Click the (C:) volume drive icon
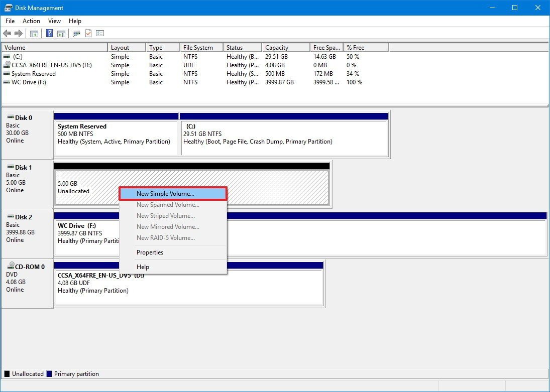Viewport: 550px width, 392px height. click(7, 56)
